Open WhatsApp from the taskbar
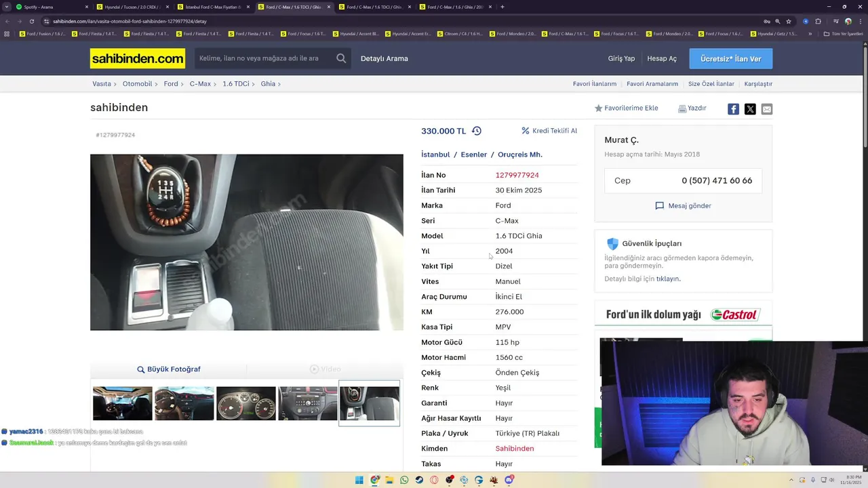The image size is (868, 488). (x=405, y=480)
